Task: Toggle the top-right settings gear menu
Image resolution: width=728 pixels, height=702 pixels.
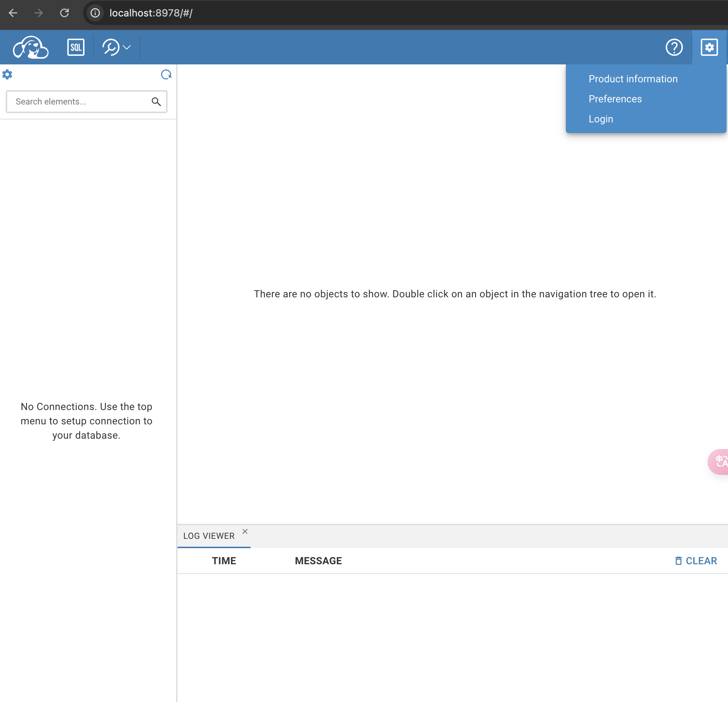Action: (x=709, y=47)
